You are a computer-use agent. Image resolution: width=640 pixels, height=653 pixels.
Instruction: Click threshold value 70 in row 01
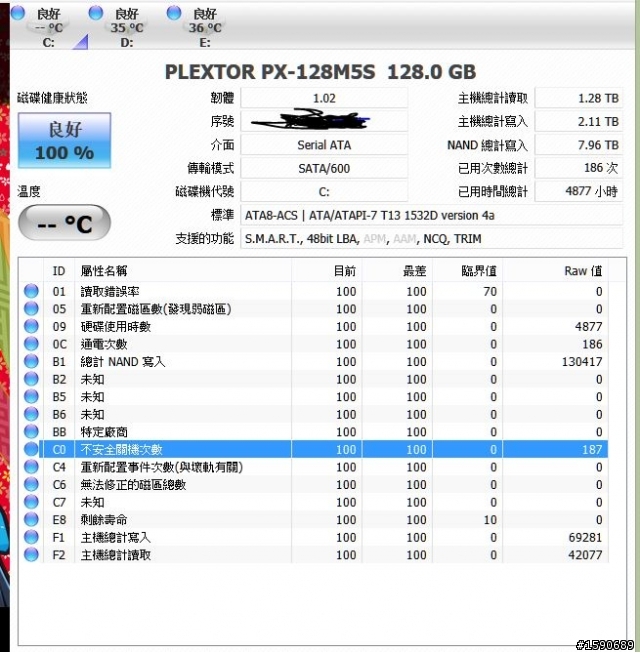coord(490,291)
